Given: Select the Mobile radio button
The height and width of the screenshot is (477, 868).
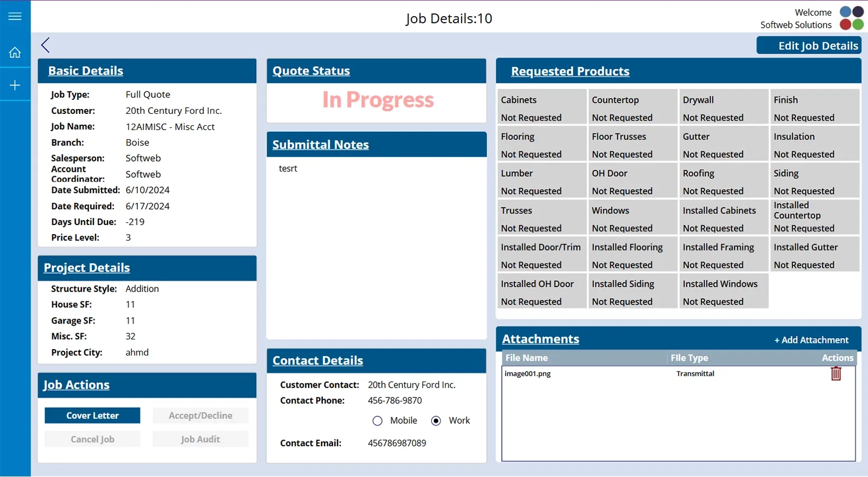Looking at the screenshot, I should 378,421.
